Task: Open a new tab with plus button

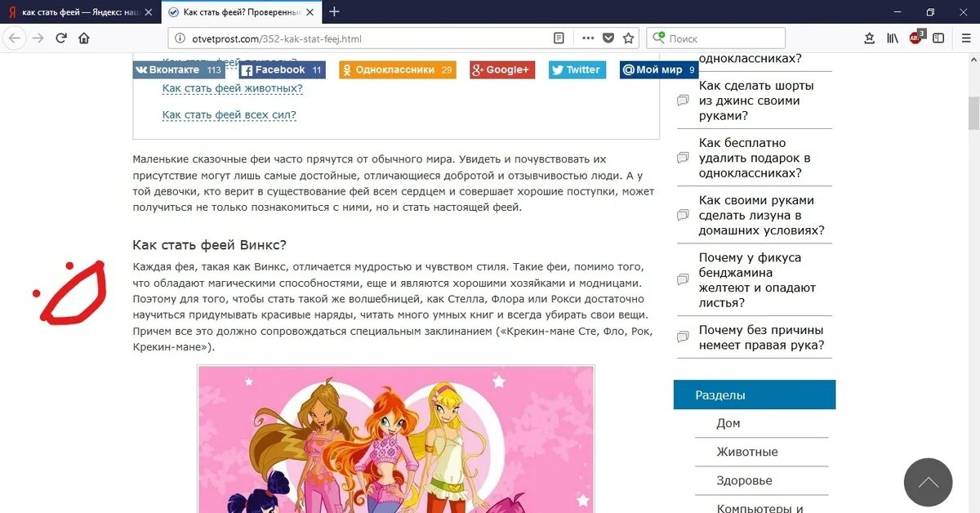Action: [x=334, y=11]
